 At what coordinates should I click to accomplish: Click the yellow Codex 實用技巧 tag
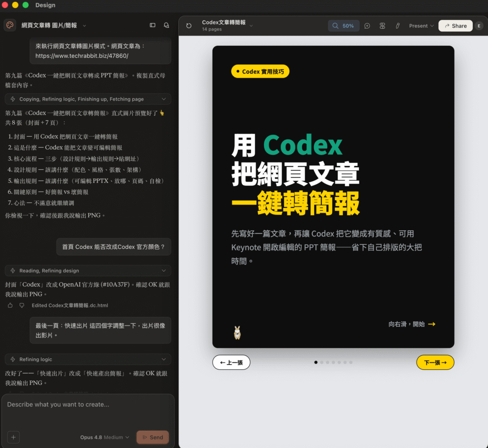point(260,71)
